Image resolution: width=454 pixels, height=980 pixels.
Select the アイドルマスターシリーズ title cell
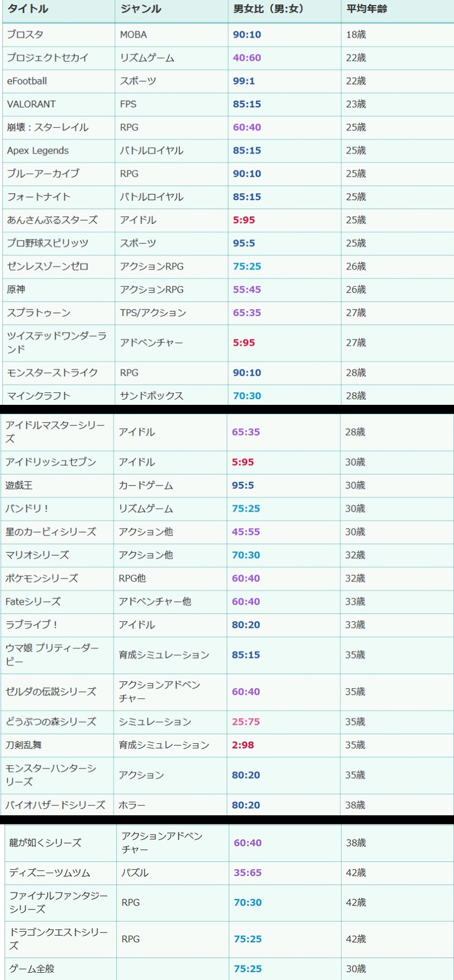coord(57,432)
